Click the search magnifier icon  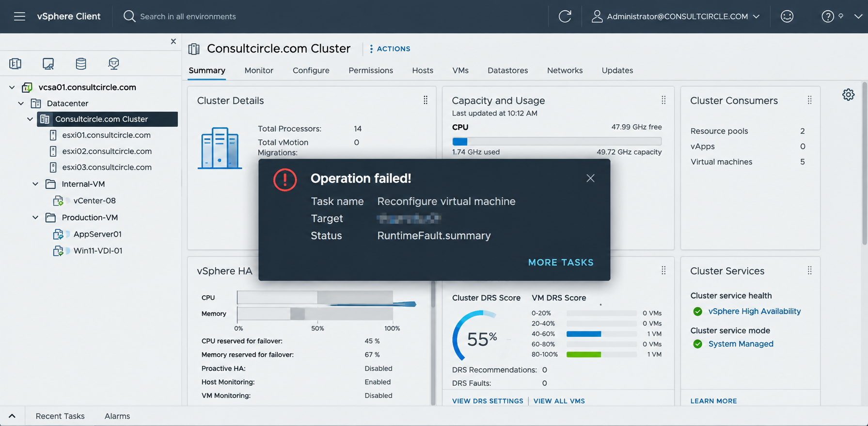point(129,16)
